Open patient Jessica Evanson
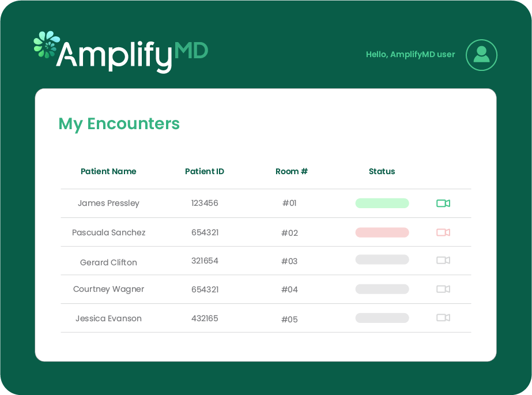 click(108, 318)
